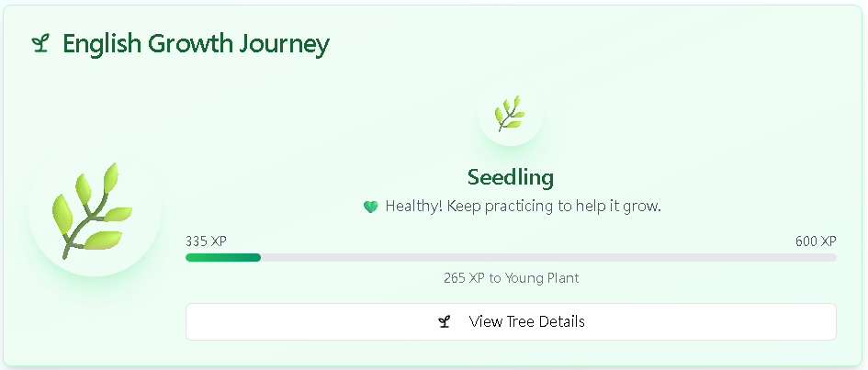Click the sprout icon inside View Tree Details
The width and height of the screenshot is (868, 370).
[445, 321]
